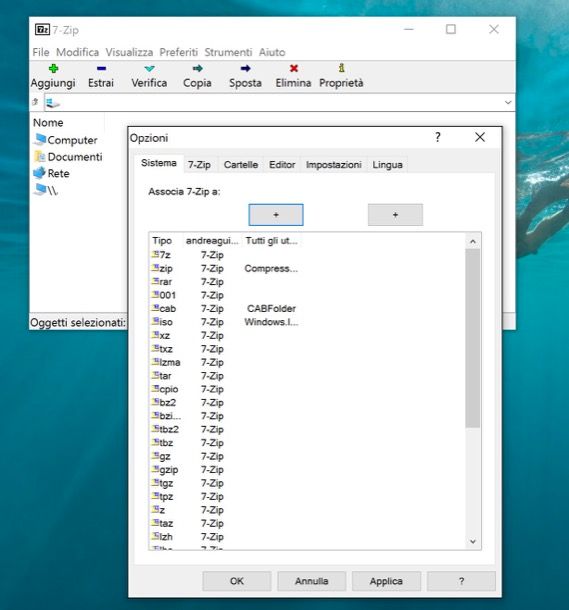This screenshot has height=610, width=569.
Task: Click the scroll-up arrow in file type list
Action: (x=473, y=241)
